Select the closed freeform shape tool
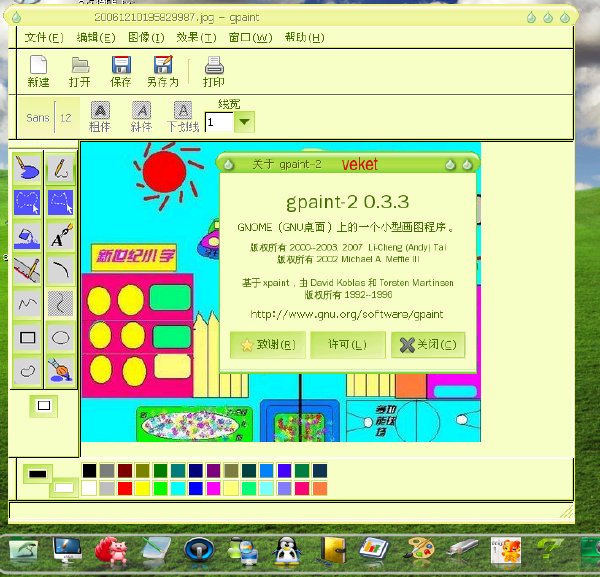The width and height of the screenshot is (600, 577). click(x=27, y=371)
